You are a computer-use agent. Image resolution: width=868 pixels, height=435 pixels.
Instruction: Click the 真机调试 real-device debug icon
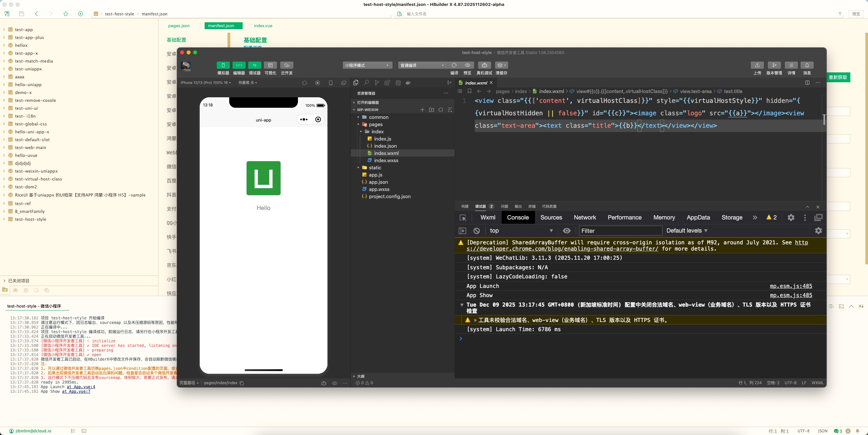(484, 65)
